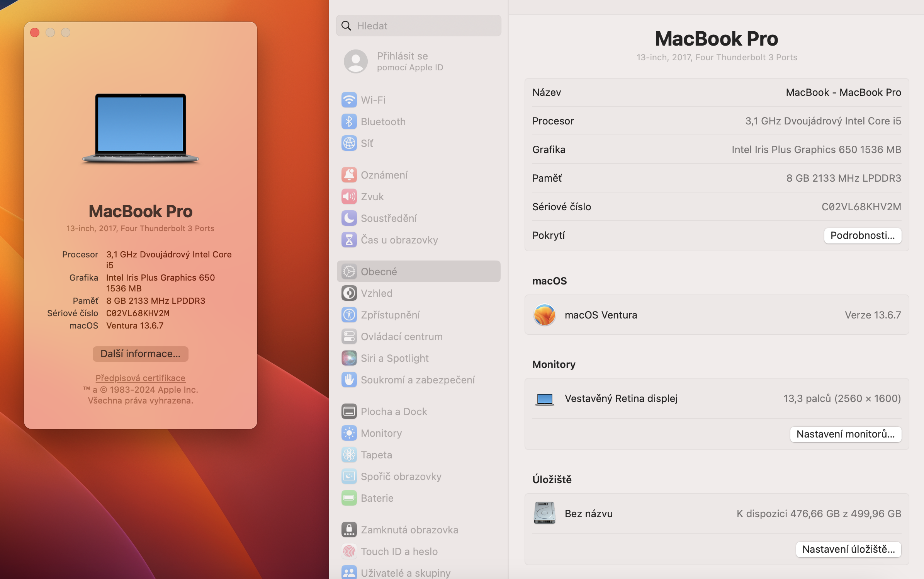
Task: Open the Předpisová certifikace link
Action: 140,378
